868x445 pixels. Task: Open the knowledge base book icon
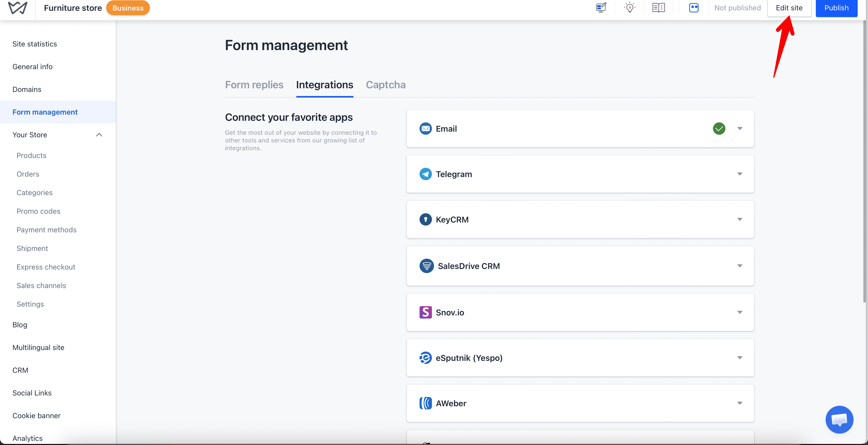[x=658, y=7]
